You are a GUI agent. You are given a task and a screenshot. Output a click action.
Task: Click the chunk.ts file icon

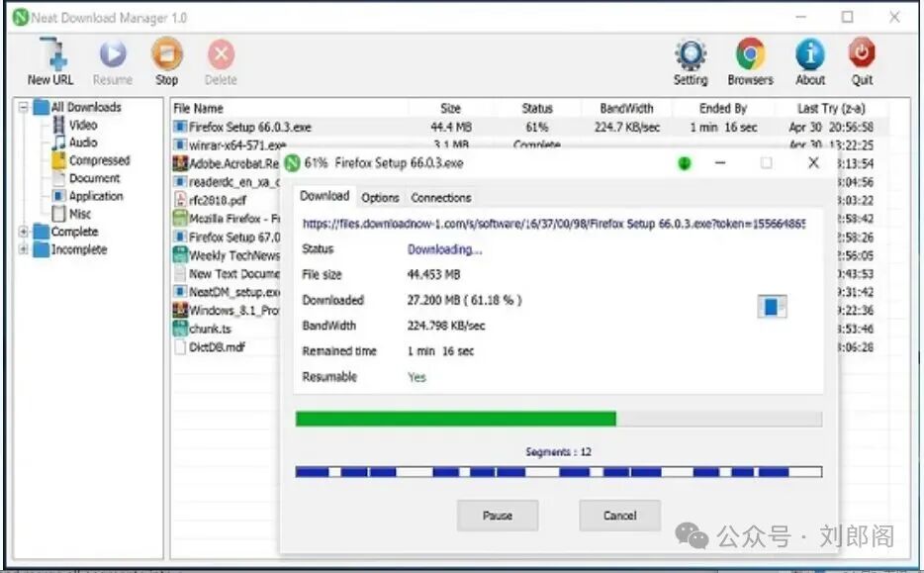point(180,329)
